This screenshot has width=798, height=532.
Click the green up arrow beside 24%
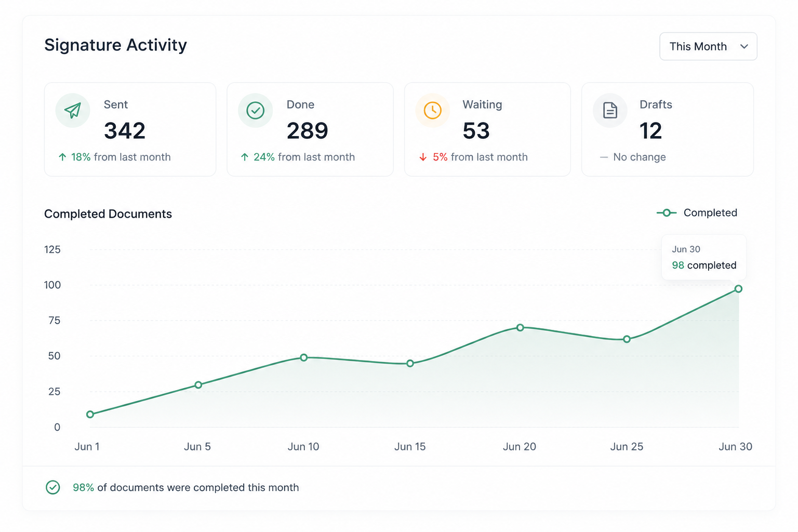245,157
